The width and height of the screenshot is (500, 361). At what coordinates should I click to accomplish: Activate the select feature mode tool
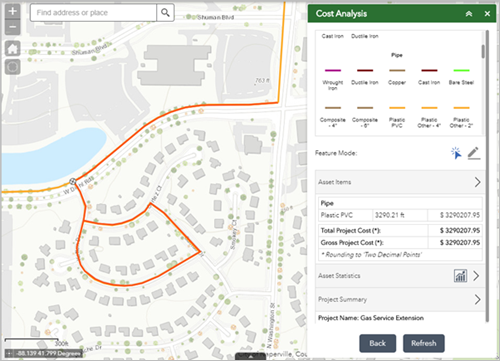tap(456, 153)
